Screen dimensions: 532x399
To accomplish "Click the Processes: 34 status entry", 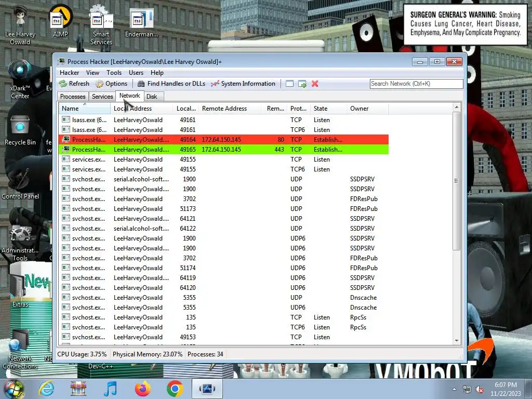I will [x=205, y=354].
